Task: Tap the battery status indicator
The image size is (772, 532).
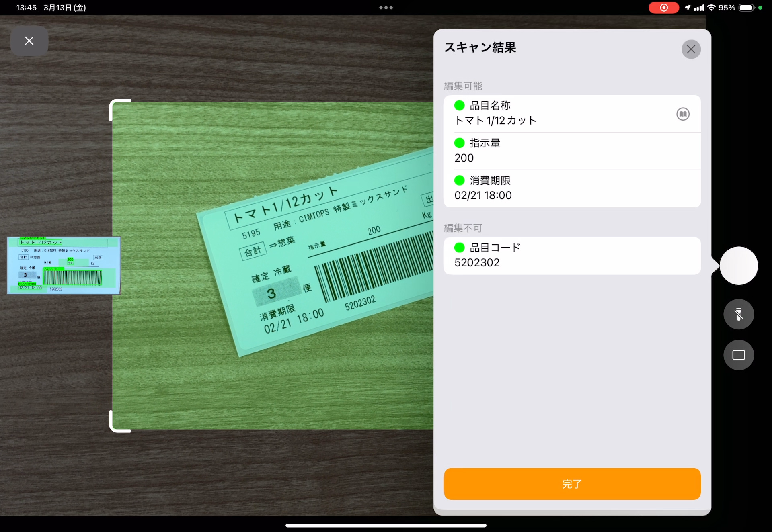Action: (746, 8)
